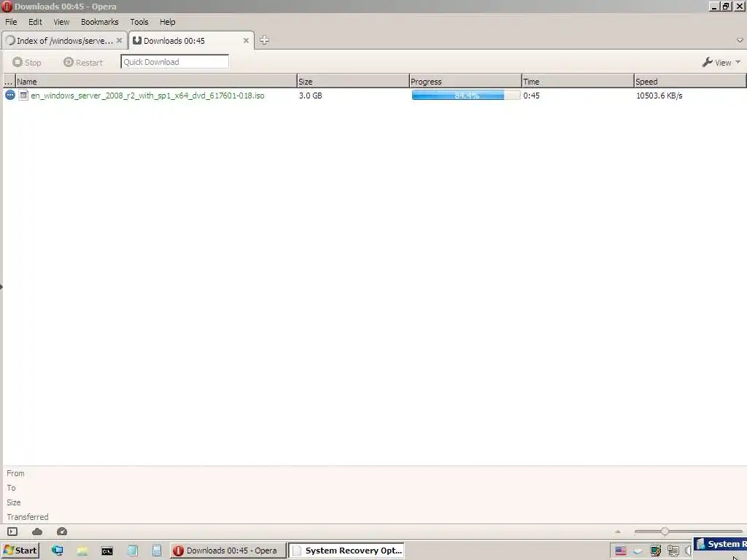Click the 0:45 remaining time cell
Screen dimensions: 747x560
tap(531, 96)
